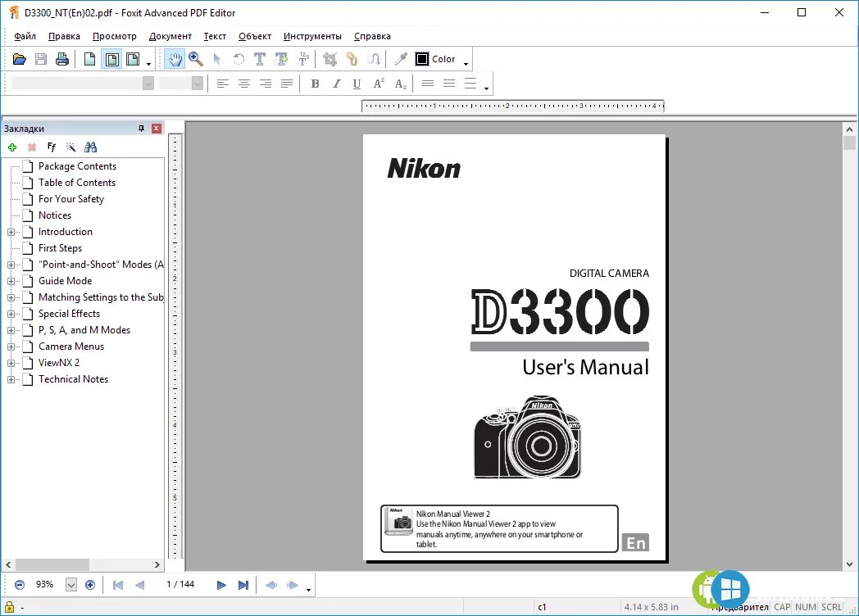The height and width of the screenshot is (616, 859).
Task: Zoom out with the minus button
Action: click(19, 585)
